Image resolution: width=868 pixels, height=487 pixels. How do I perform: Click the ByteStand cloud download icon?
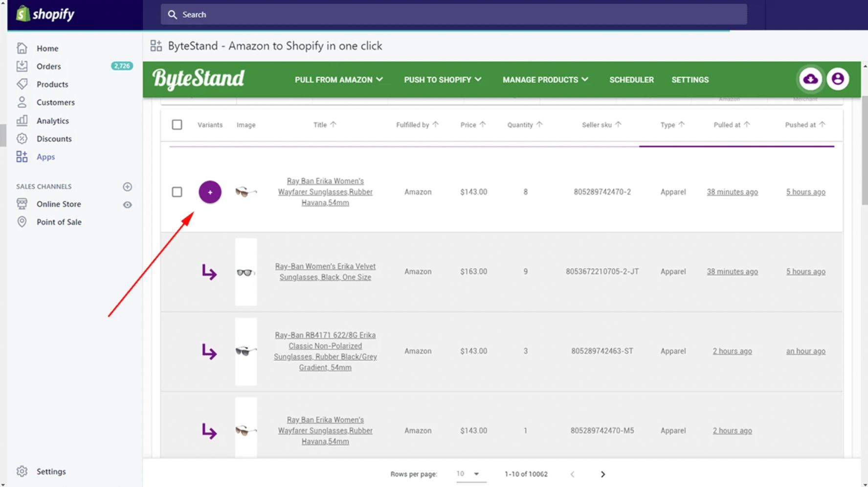tap(810, 79)
